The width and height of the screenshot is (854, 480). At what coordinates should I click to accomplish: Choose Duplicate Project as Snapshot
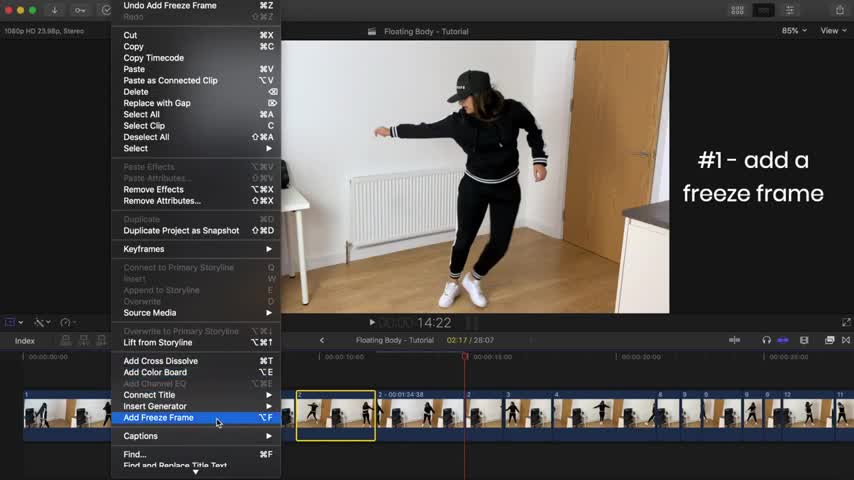click(x=197, y=230)
